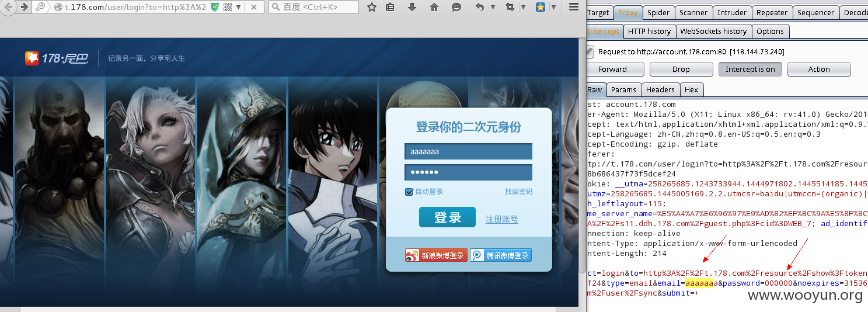The height and width of the screenshot is (312, 868).
Task: Open the 注册账号 register link
Action: pyautogui.click(x=501, y=219)
